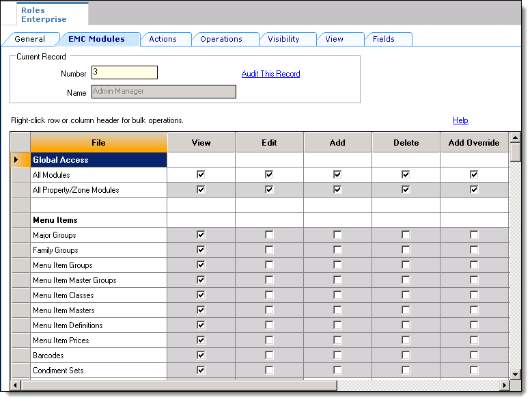Image resolution: width=532 pixels, height=402 pixels.
Task: Open the Help link
Action: (x=460, y=120)
